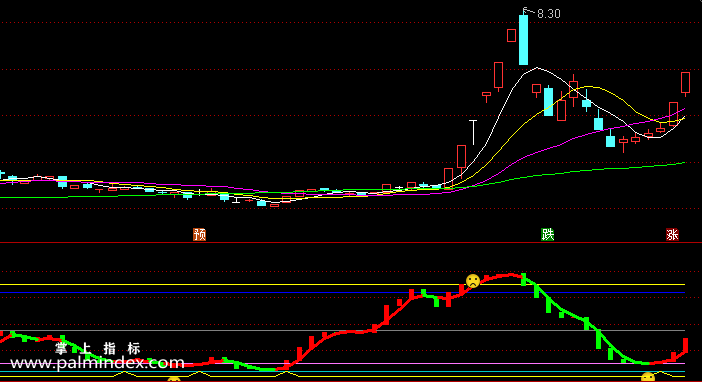Click the gray horizontal line in indicator panel
Screen dimensions: 702x382
click(342, 330)
